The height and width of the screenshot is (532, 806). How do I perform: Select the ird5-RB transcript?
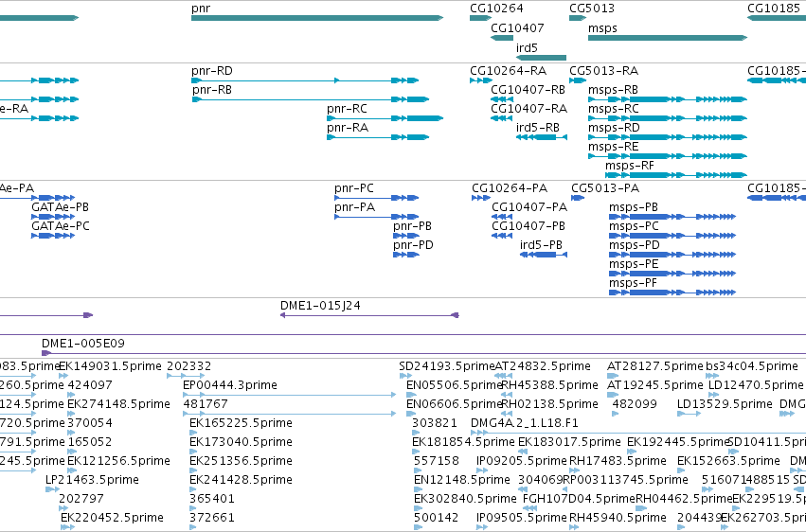(541, 137)
